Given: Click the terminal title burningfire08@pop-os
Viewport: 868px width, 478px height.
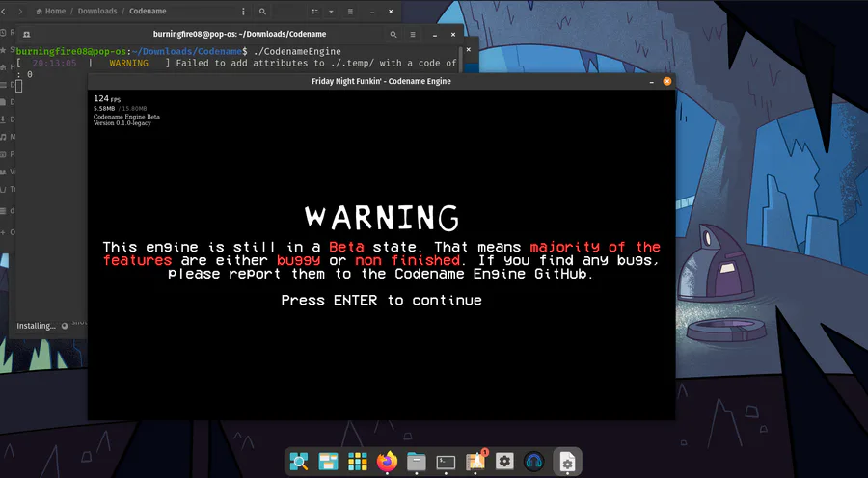Looking at the screenshot, I should click(x=239, y=35).
